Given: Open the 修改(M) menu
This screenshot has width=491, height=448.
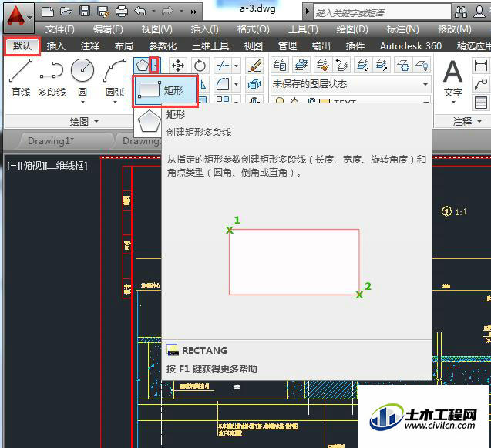Looking at the screenshot, I should [455, 29].
